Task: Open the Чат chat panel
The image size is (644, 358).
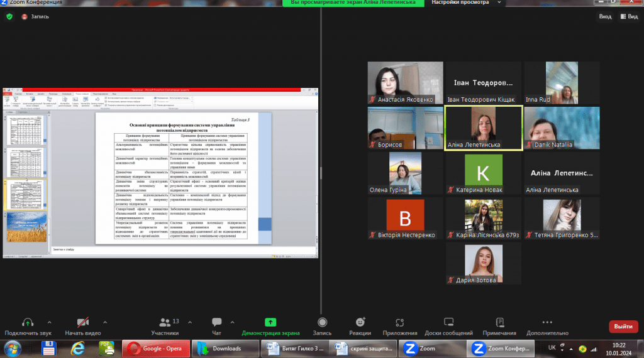Action: coord(216,322)
